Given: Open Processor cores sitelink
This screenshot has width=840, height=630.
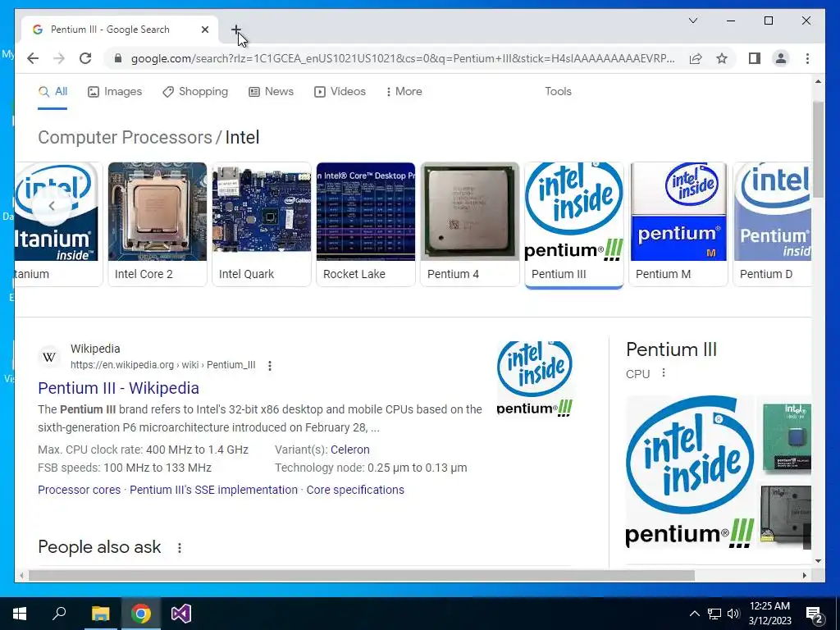Looking at the screenshot, I should click(x=80, y=490).
